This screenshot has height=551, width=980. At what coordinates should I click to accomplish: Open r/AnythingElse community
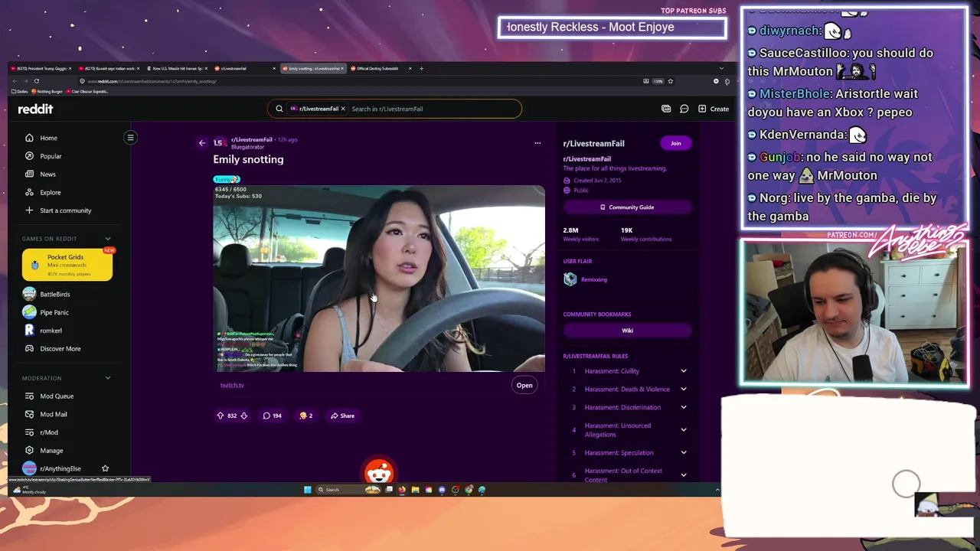60,468
